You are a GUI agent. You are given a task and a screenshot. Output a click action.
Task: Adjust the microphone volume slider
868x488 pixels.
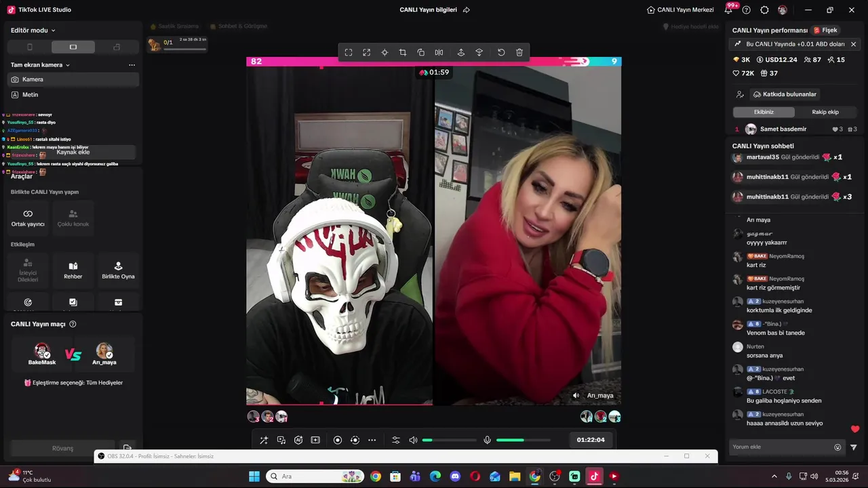(523, 440)
